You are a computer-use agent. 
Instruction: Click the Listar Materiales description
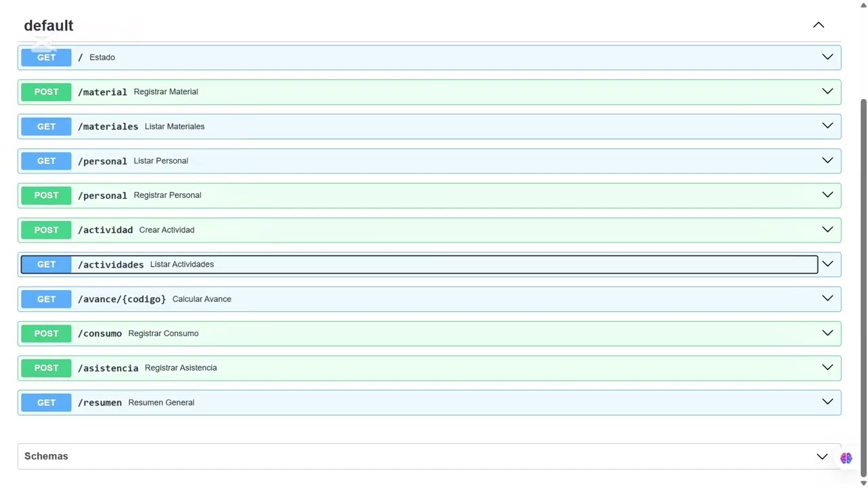(174, 126)
